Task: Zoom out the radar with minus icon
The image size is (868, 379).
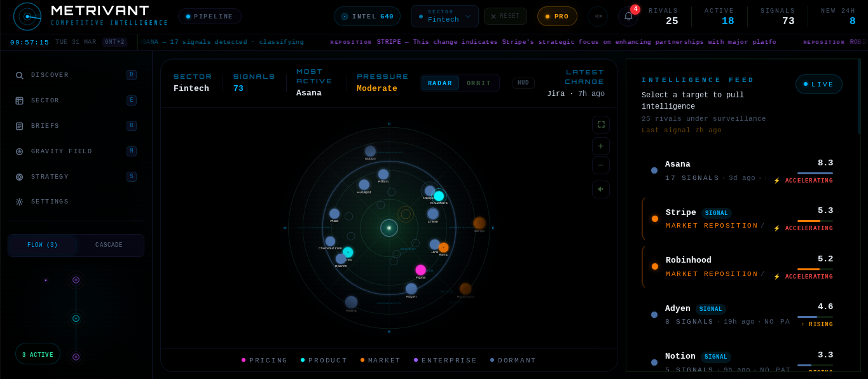Action: click(601, 165)
